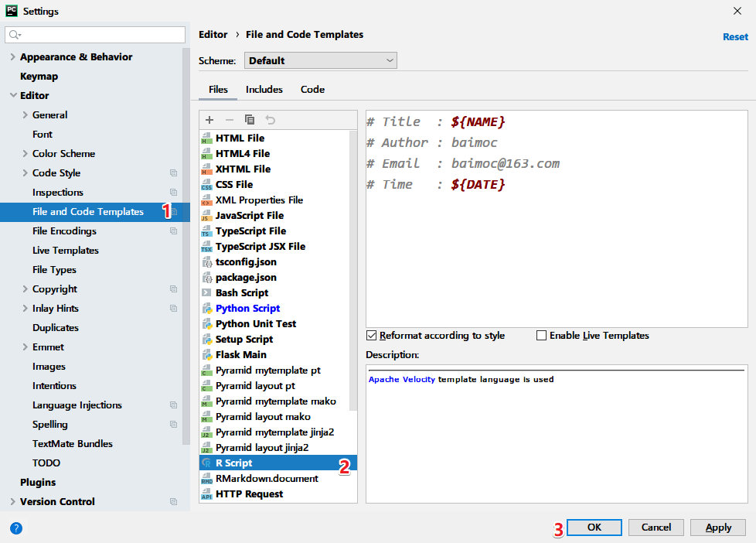Click project-level icon next to Version Control
756x543 pixels.
[x=174, y=501]
